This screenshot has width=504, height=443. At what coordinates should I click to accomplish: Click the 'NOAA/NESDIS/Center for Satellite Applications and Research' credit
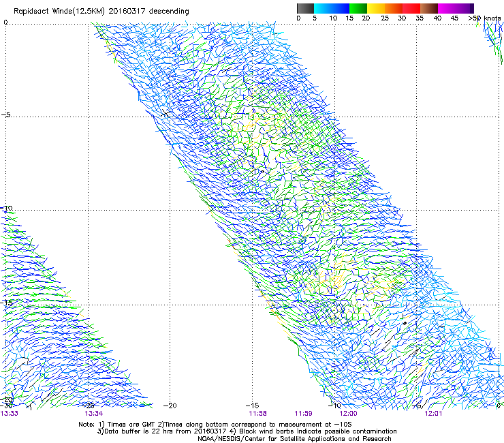(294, 439)
